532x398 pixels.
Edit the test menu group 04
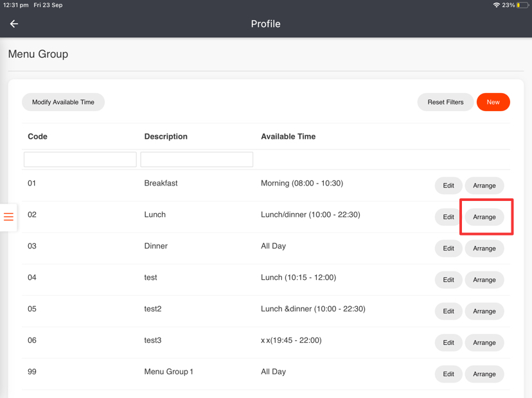(448, 280)
